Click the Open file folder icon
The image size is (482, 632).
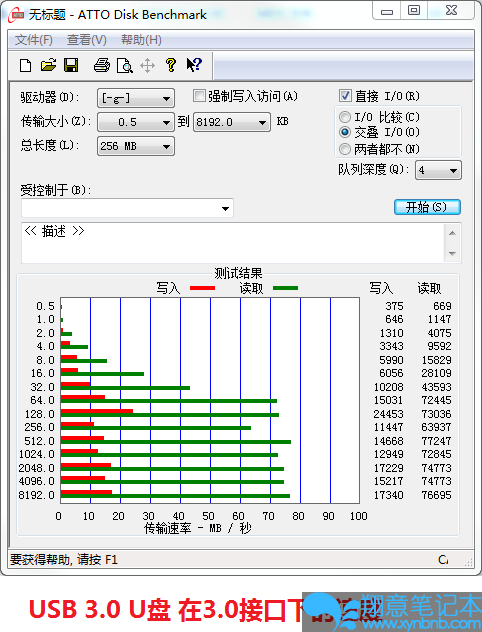(x=48, y=65)
